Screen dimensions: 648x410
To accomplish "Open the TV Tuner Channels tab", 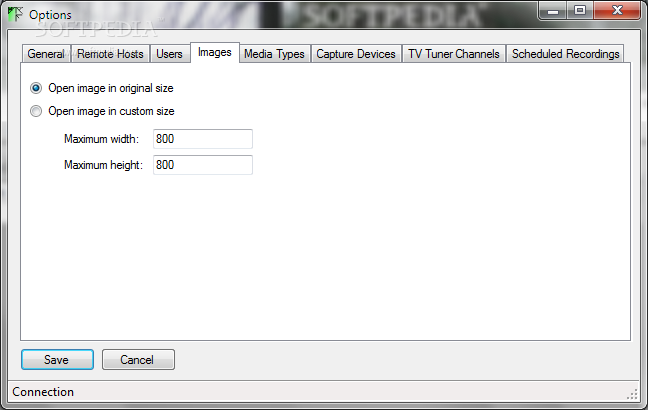I will coord(454,54).
